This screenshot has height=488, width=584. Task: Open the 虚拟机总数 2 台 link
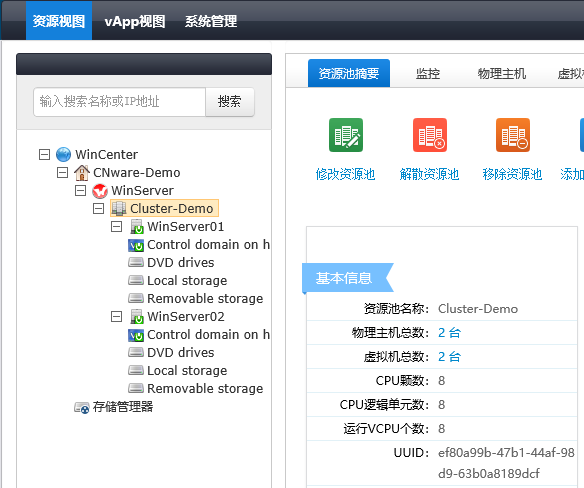(x=450, y=357)
